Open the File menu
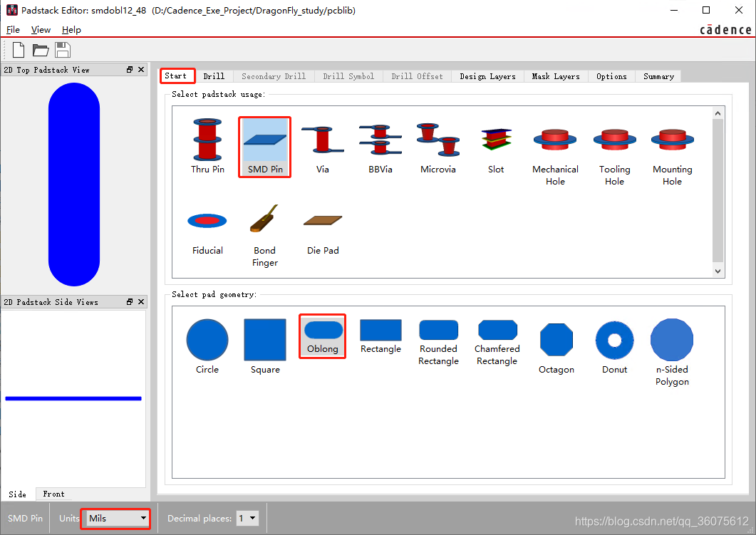The image size is (756, 535). click(x=13, y=30)
